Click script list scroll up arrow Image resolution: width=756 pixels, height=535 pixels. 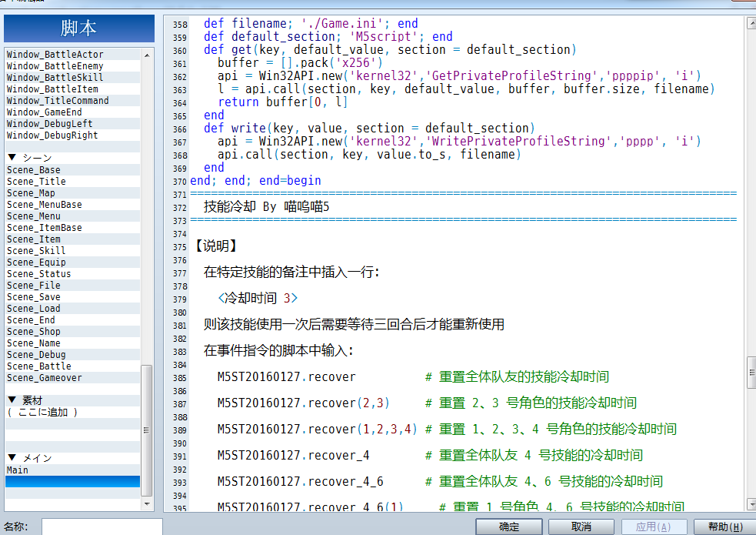pyautogui.click(x=147, y=55)
